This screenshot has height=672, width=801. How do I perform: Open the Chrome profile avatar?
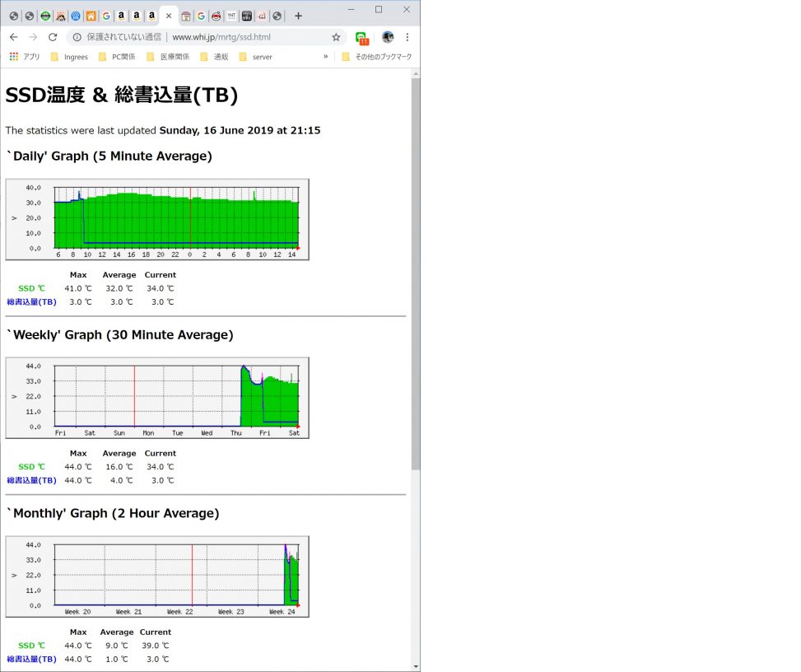388,37
